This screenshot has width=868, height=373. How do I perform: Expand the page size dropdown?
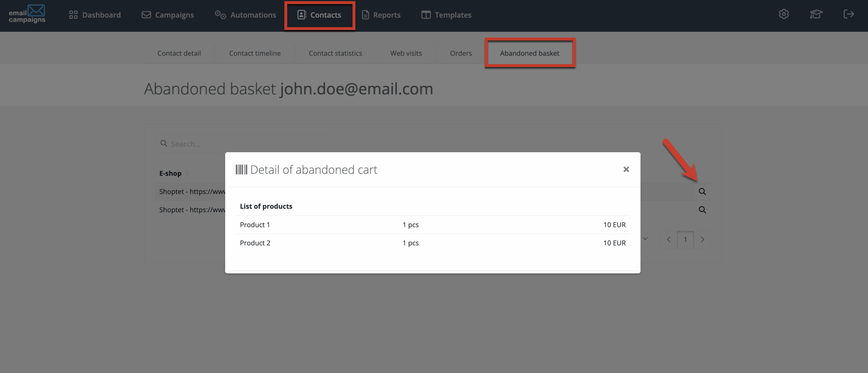645,239
